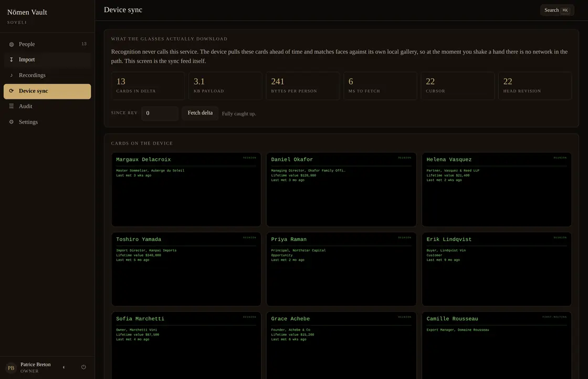Click 'Last met 9 mo ago' on Lindqvist card

443,260
